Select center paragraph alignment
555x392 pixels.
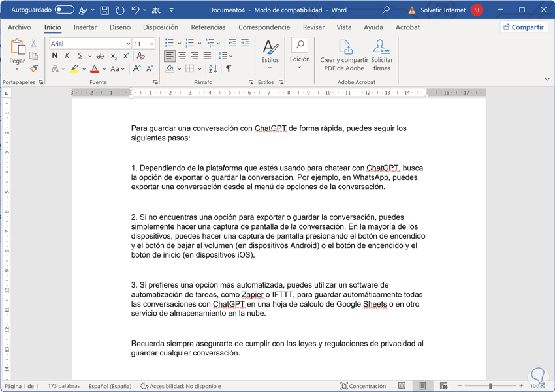tap(182, 56)
